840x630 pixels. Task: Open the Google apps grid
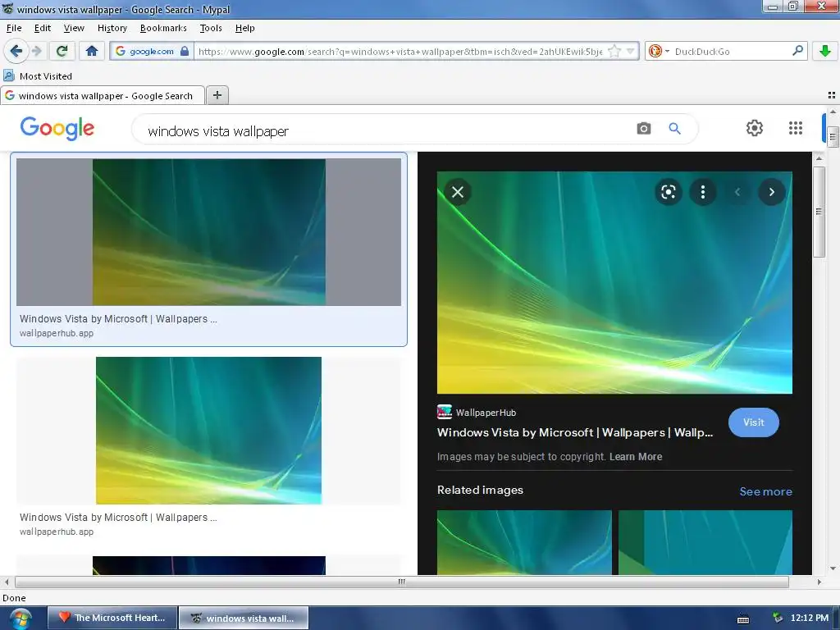click(x=796, y=128)
